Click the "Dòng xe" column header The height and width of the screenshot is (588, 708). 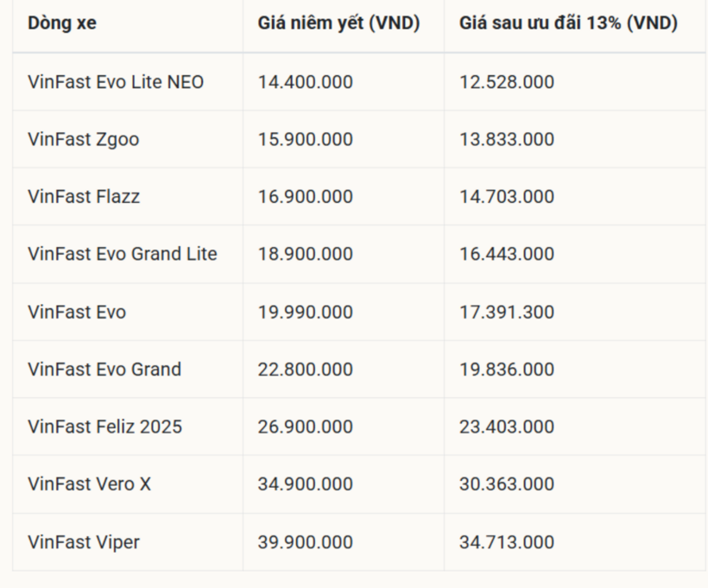point(62,24)
